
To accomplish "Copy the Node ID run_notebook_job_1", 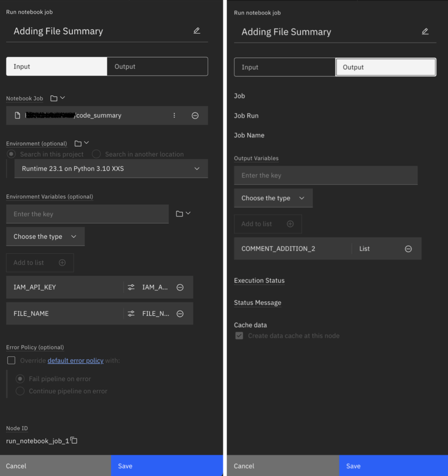I will tap(74, 440).
